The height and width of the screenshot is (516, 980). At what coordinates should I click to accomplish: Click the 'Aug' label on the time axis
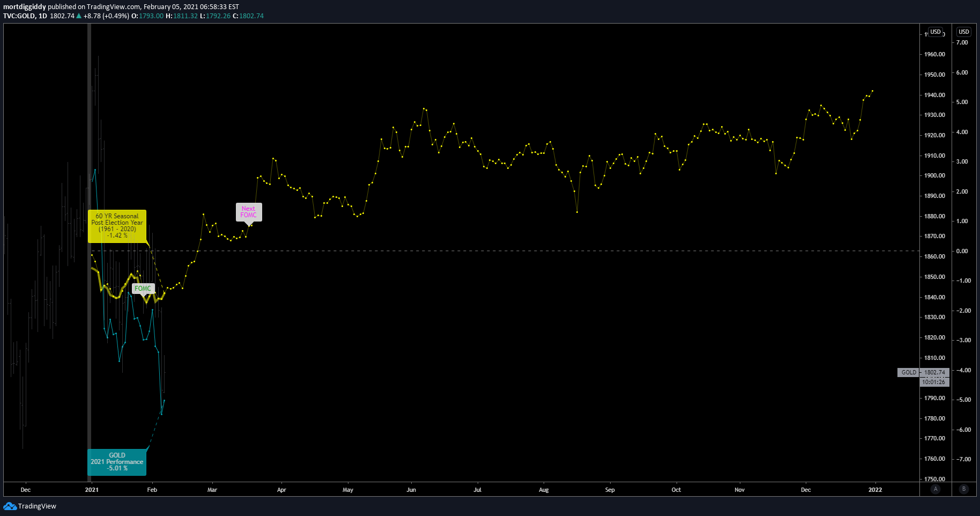[544, 490]
